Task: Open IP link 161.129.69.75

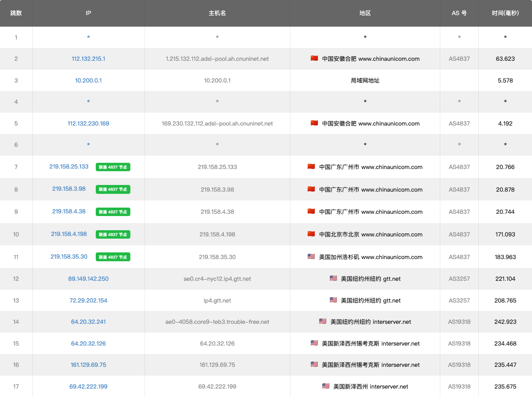Action: (88, 365)
